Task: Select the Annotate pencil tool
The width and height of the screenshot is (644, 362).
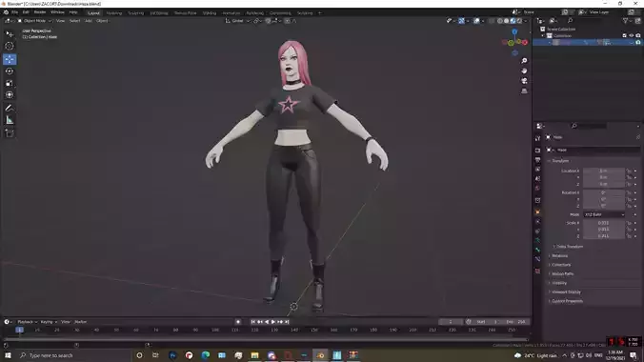Action: 10,108
